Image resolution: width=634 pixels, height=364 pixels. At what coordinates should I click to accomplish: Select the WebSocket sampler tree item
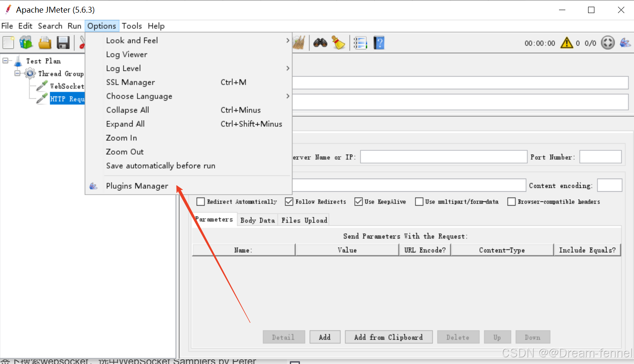click(x=67, y=86)
